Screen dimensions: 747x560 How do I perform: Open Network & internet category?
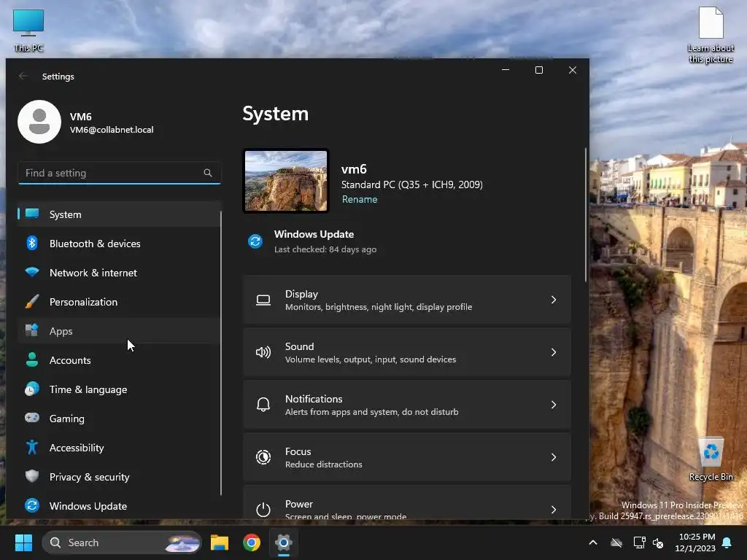point(119,273)
